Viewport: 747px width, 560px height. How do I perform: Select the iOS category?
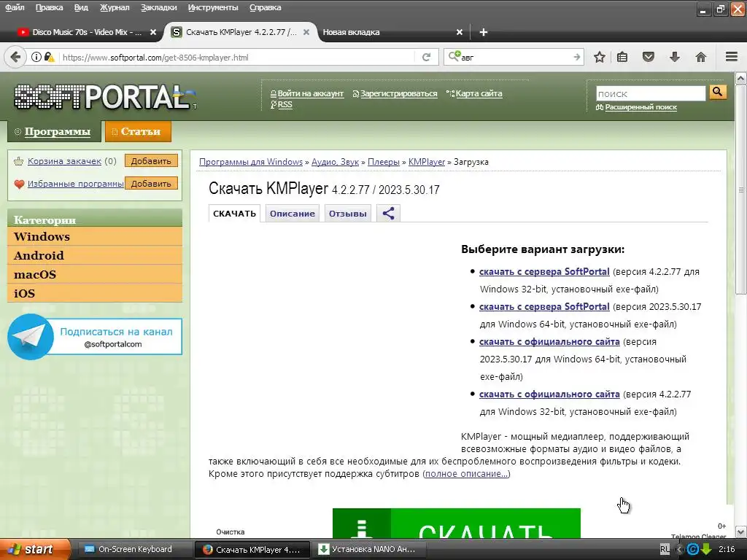(95, 293)
